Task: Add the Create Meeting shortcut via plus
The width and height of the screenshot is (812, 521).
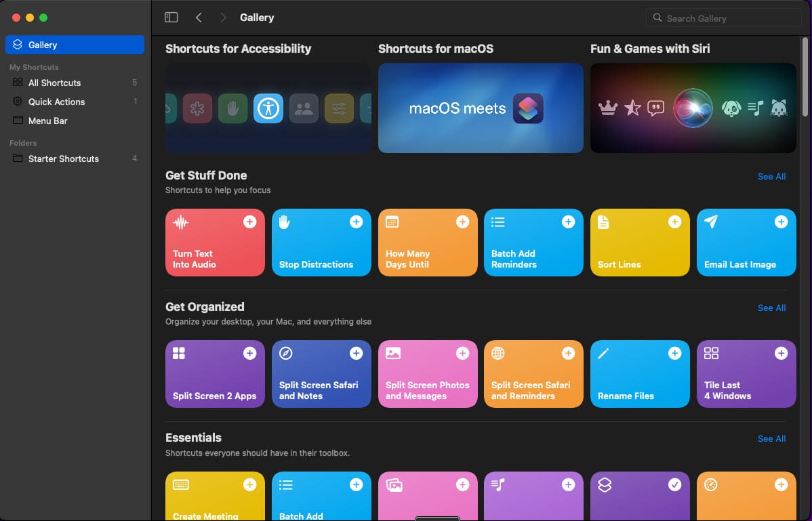Action: pos(249,485)
